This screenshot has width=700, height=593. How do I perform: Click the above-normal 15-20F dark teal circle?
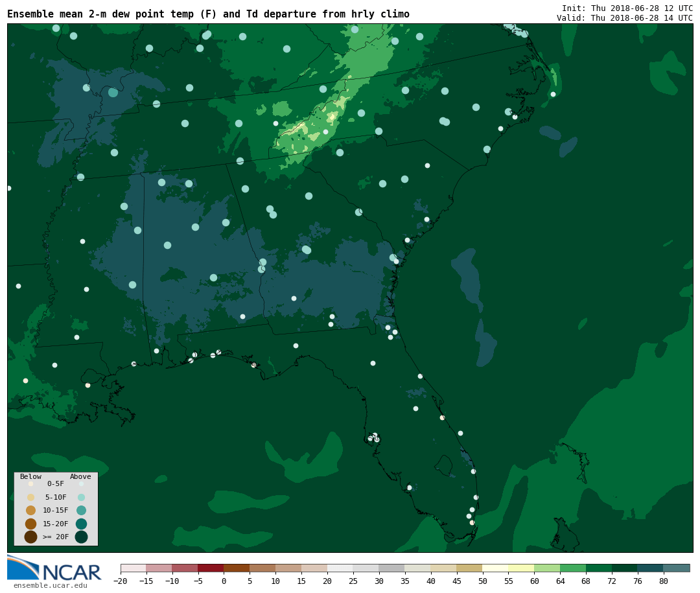pos(81,524)
